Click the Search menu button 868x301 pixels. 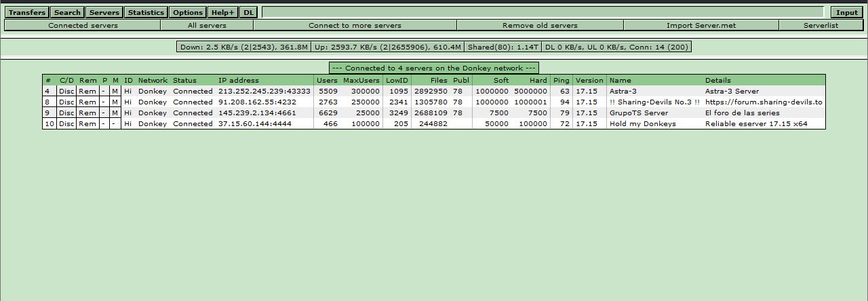[x=67, y=12]
